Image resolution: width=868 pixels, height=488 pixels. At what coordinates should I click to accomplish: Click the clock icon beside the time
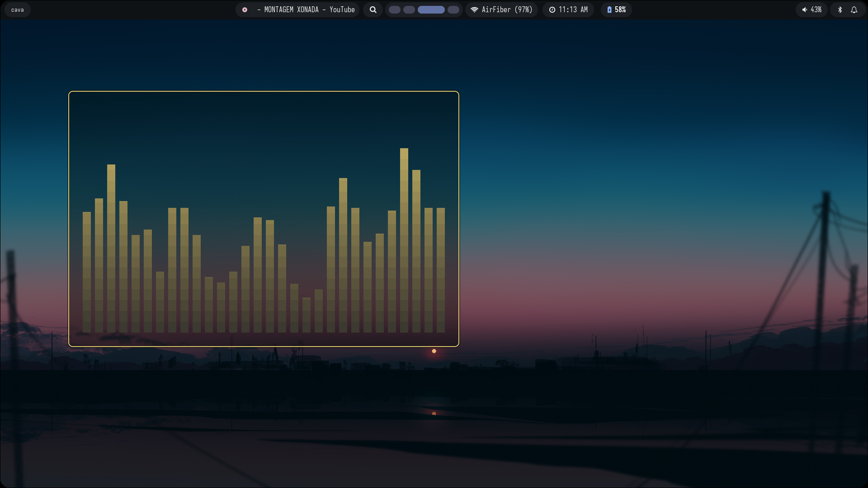tap(552, 9)
